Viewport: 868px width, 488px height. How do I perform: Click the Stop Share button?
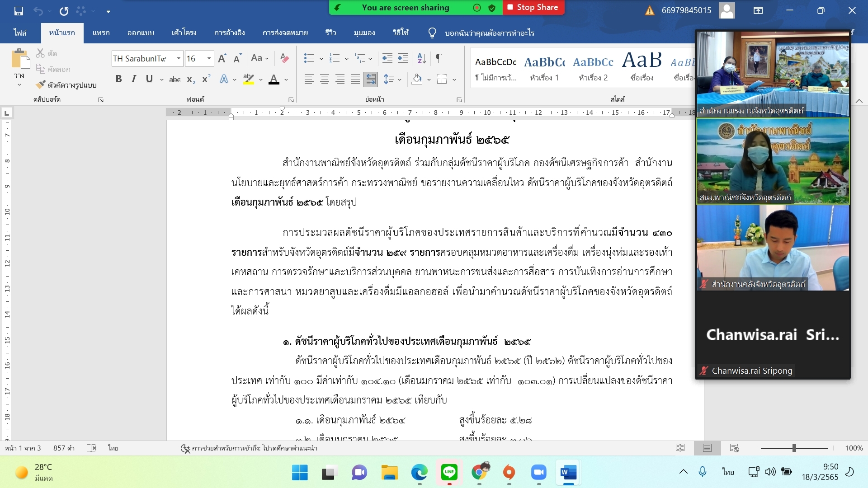[533, 7]
